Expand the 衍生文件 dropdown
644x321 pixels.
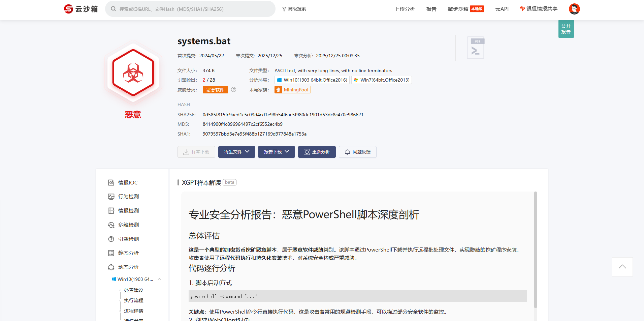tap(236, 152)
